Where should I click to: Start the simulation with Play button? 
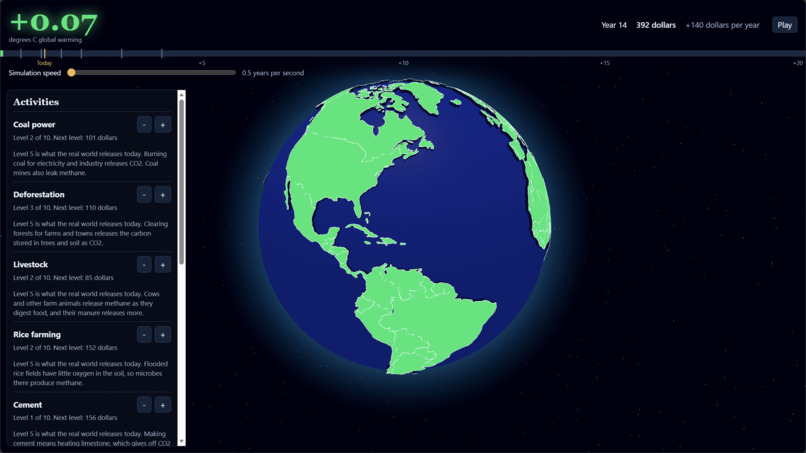point(784,25)
